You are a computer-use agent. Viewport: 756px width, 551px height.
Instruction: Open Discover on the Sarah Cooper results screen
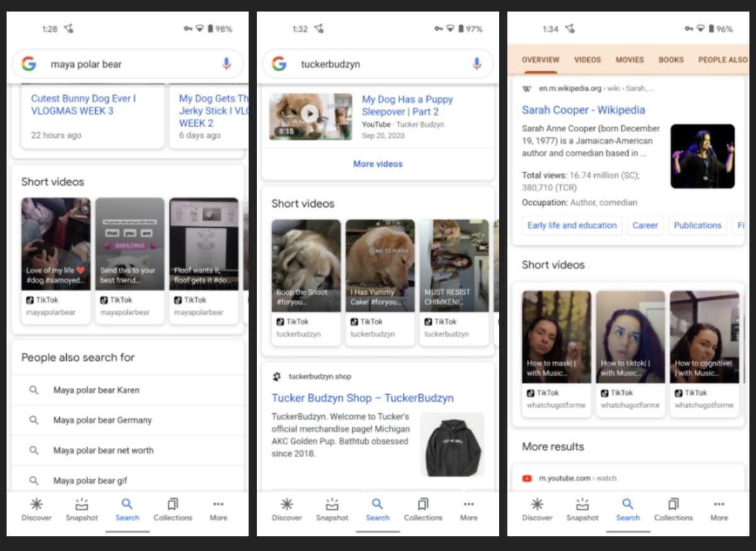[x=537, y=509]
